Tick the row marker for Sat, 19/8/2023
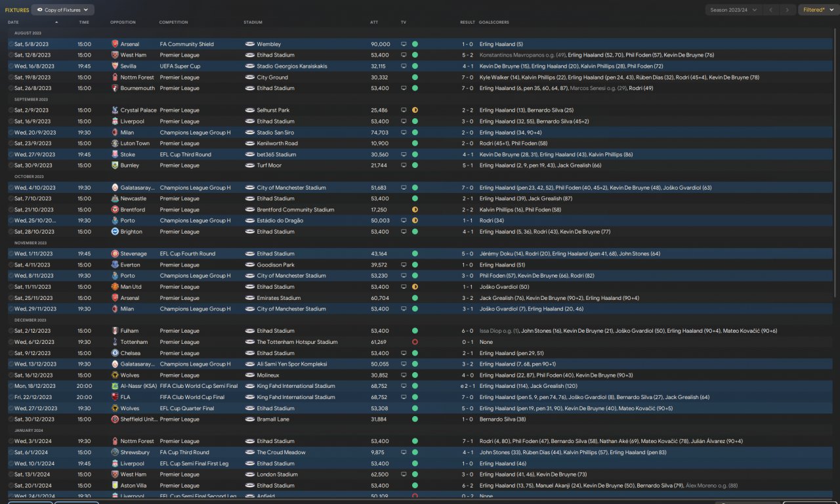Image resolution: width=840 pixels, height=504 pixels. (10, 77)
